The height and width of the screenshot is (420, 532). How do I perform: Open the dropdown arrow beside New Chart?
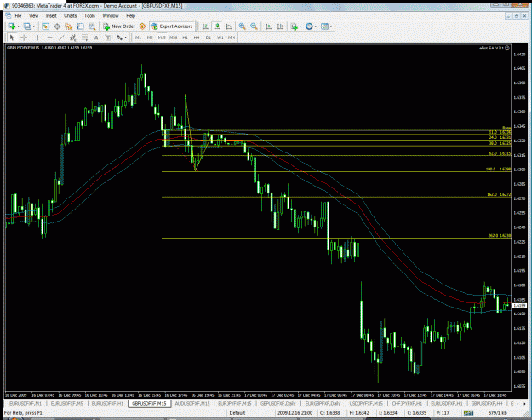18,26
